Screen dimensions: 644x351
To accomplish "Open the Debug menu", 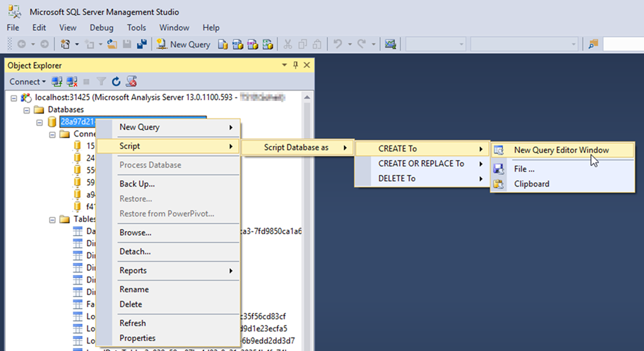I will click(101, 28).
